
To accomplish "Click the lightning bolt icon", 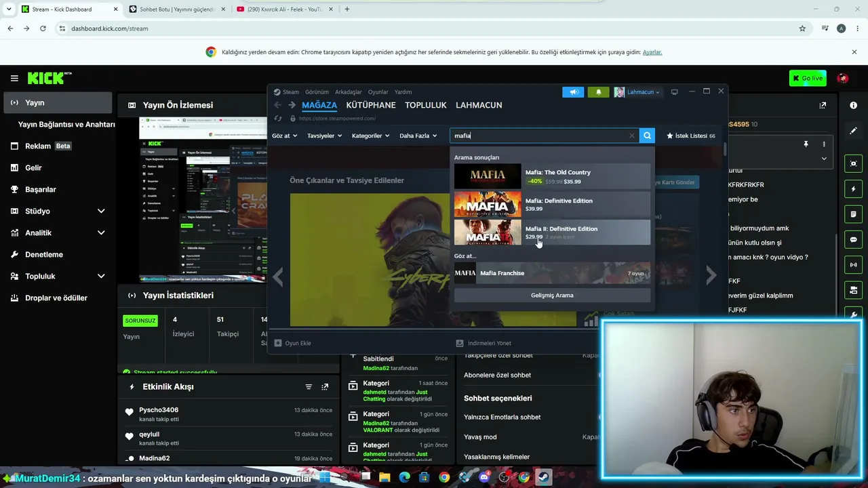I will click(853, 189).
